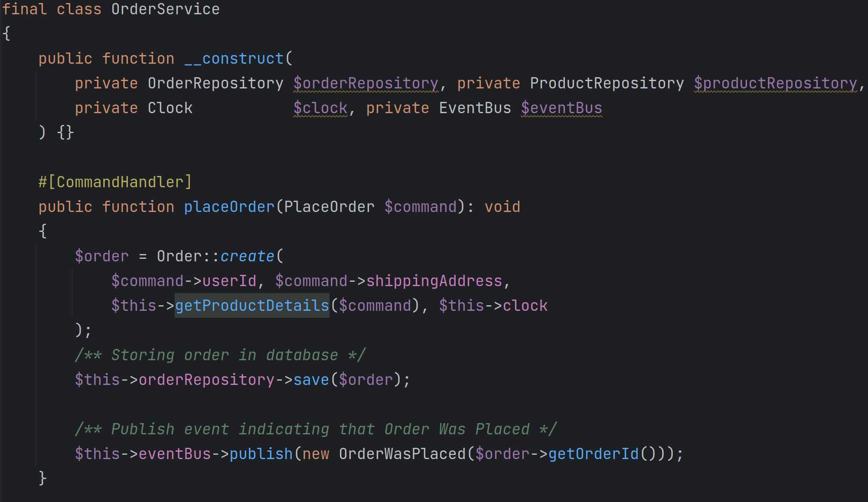
Task: Click the save method call
Action: point(311,380)
